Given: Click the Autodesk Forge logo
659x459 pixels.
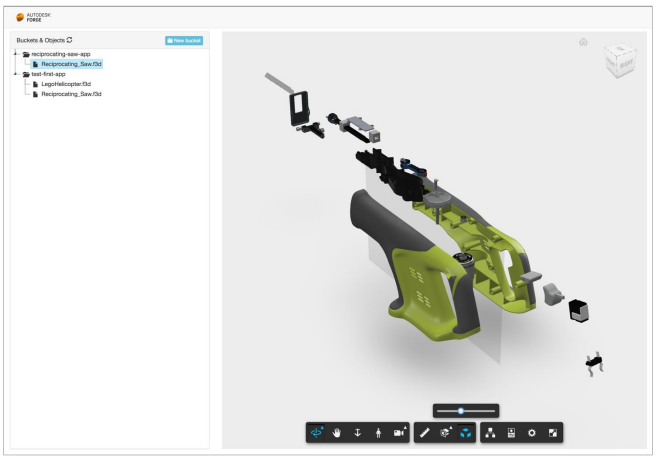Looking at the screenshot, I should [x=33, y=17].
